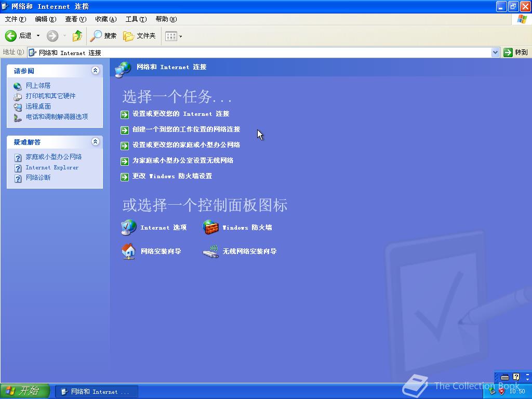Image resolution: width=532 pixels, height=399 pixels.
Task: Open the Forward button history dropdown arrow
Action: tap(64, 36)
